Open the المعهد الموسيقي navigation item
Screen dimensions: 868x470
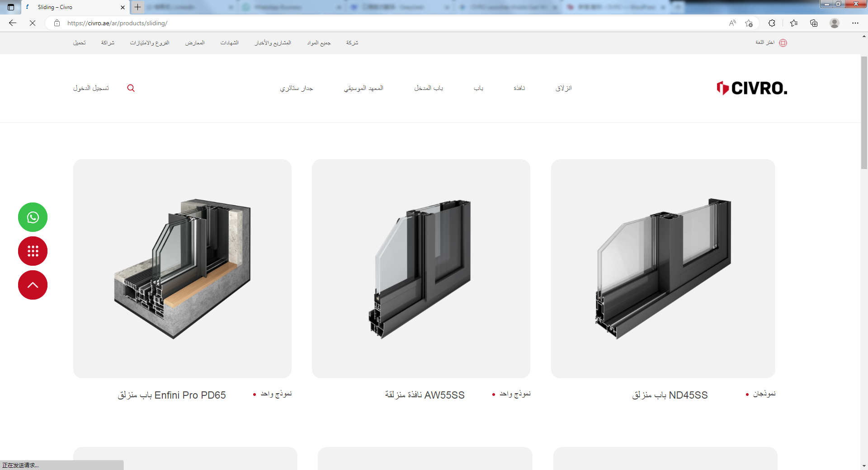[363, 88]
